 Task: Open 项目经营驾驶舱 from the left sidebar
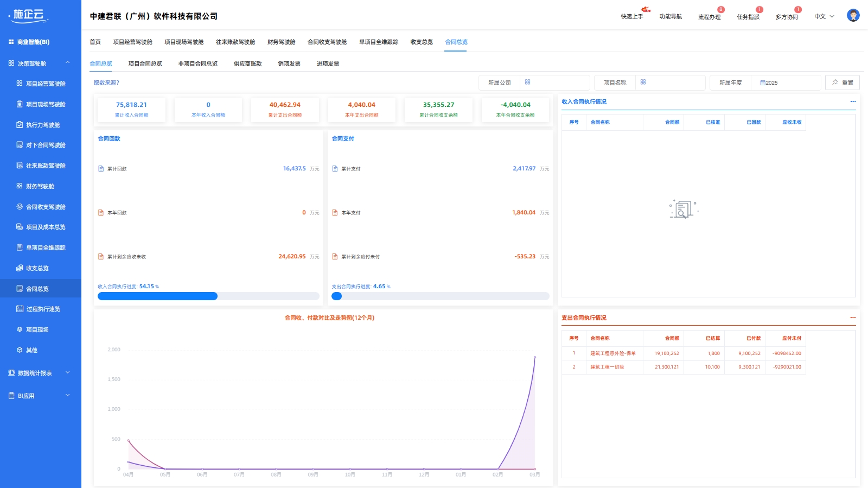[41, 84]
